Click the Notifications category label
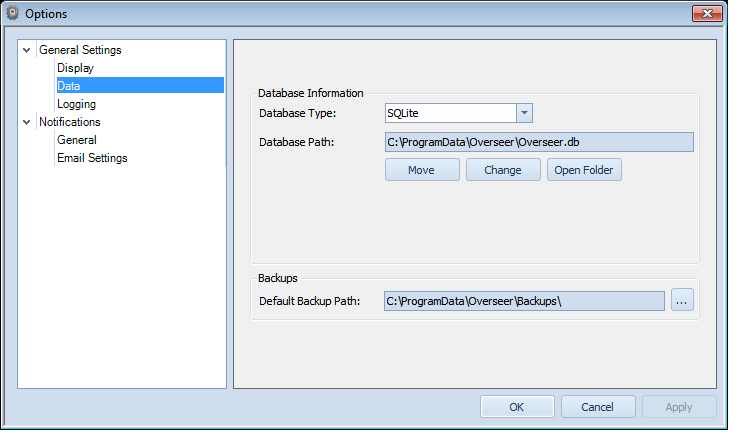738x440 pixels. 70,122
